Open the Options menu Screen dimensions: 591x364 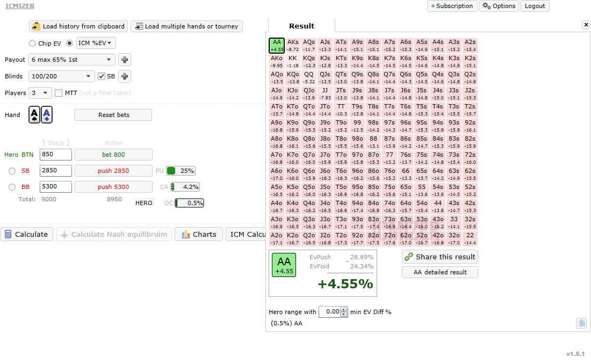[x=499, y=6]
